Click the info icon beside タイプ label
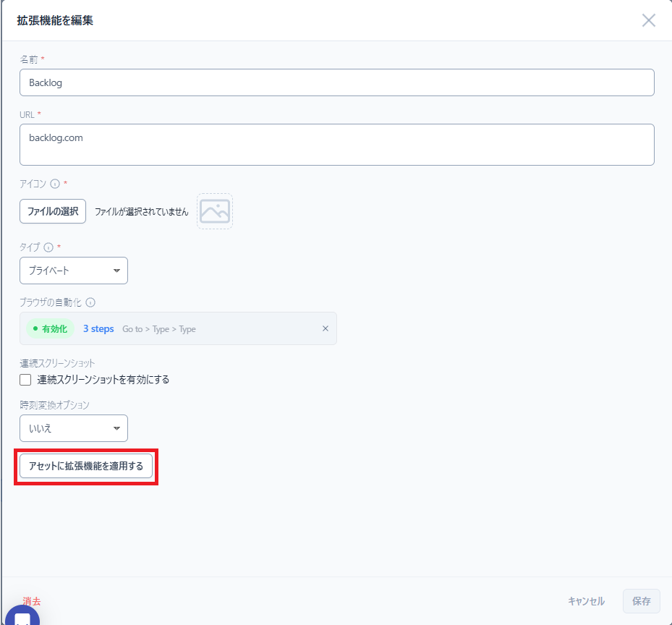 click(x=48, y=247)
